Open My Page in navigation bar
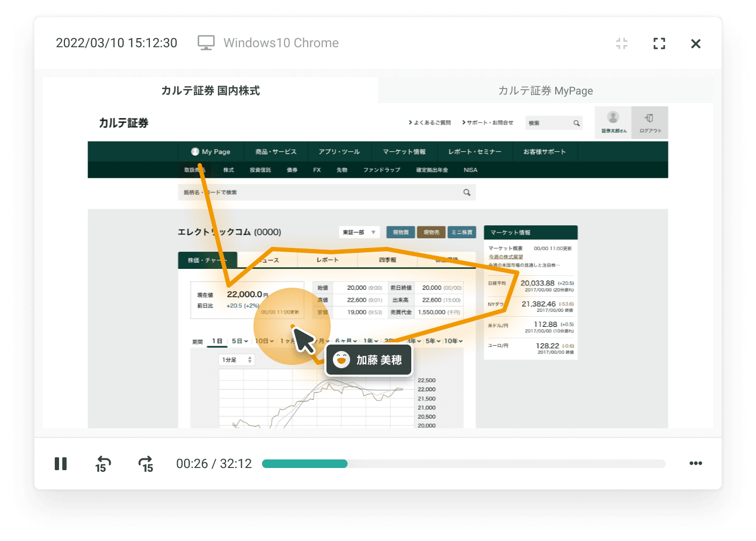This screenshot has width=756, height=541. [211, 152]
